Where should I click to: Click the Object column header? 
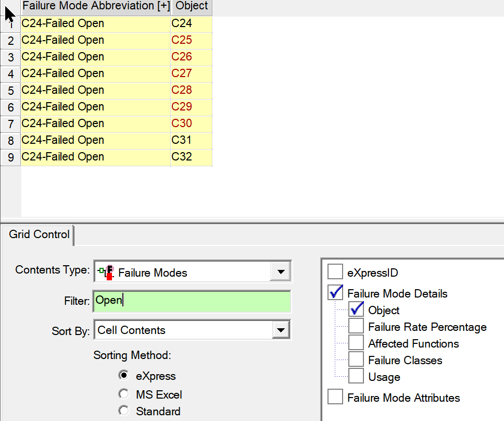coord(192,7)
